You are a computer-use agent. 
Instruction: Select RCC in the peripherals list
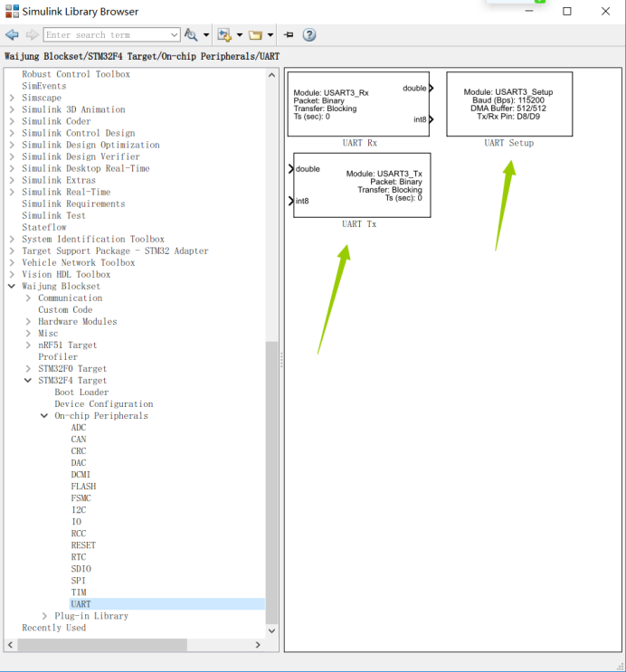(x=79, y=534)
